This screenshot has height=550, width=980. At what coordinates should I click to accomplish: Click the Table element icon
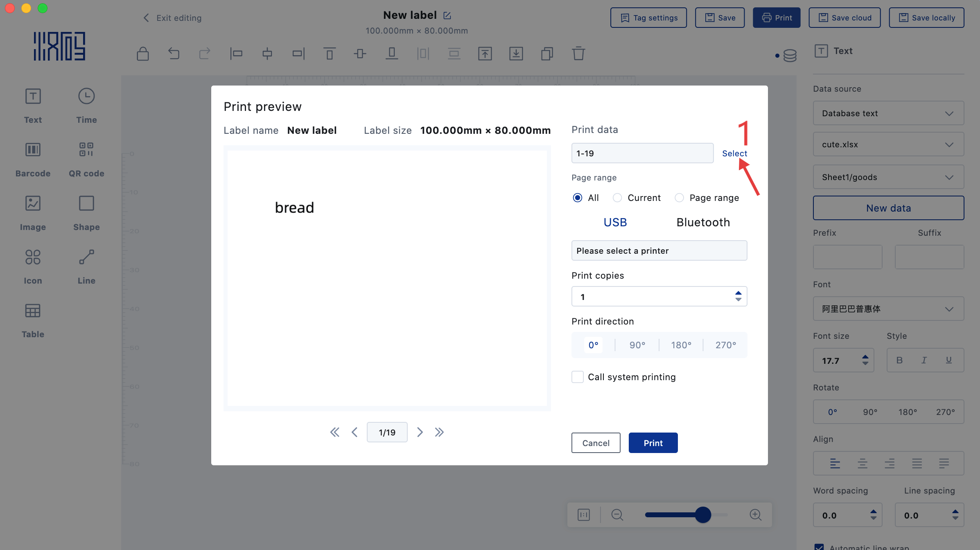[33, 311]
